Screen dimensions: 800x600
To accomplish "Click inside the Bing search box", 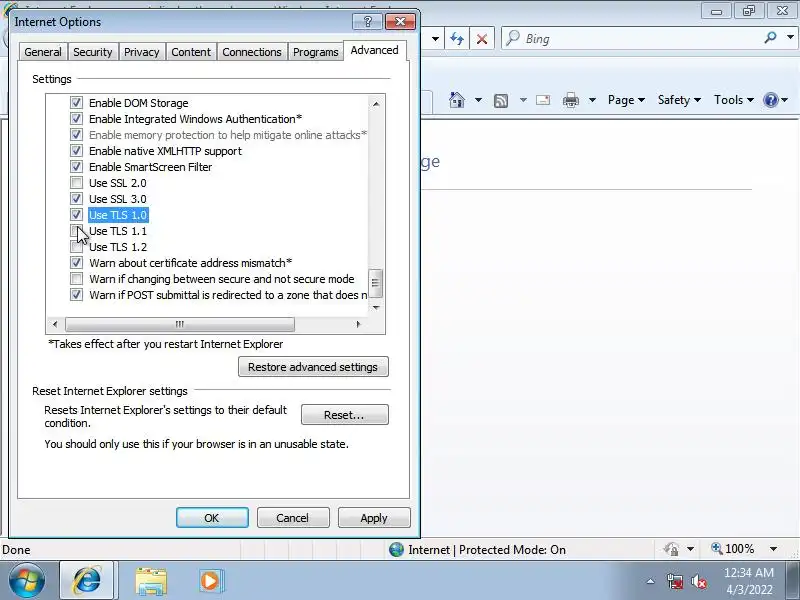I will tap(635, 39).
